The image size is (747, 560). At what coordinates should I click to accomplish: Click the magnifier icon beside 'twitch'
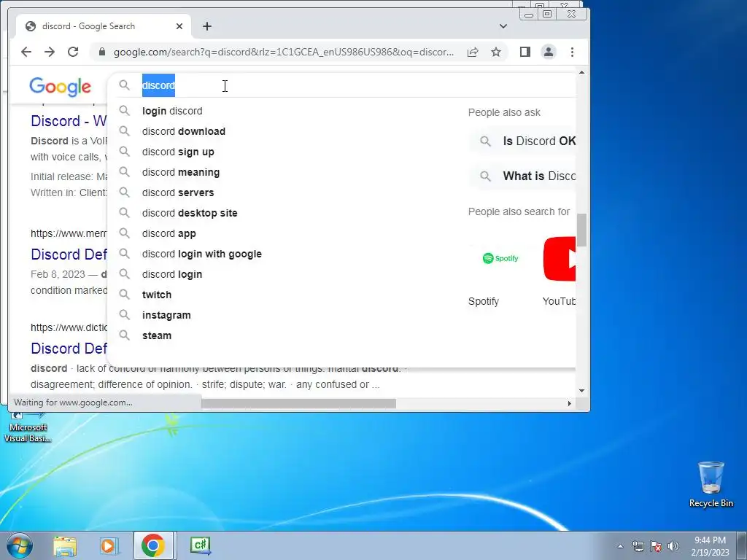coord(124,295)
